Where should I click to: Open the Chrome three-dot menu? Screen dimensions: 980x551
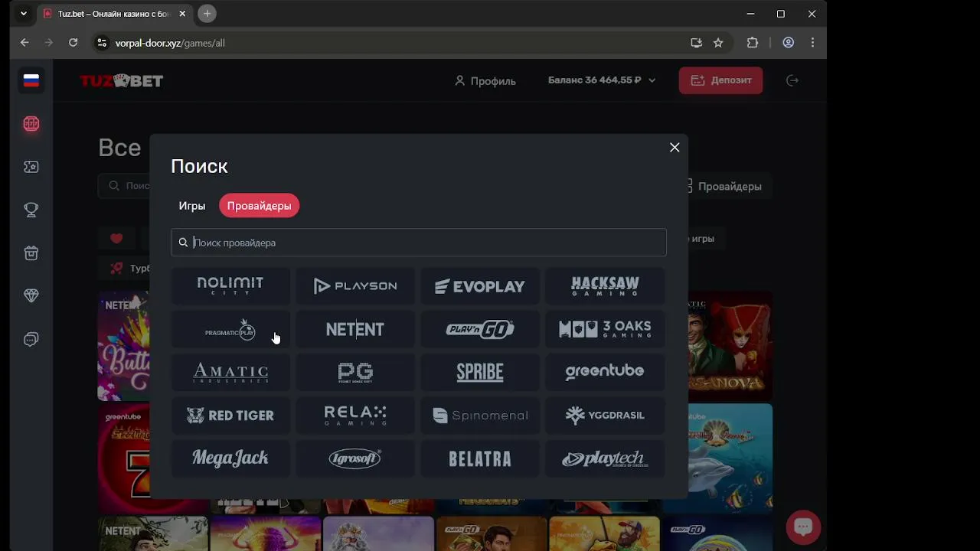point(812,43)
